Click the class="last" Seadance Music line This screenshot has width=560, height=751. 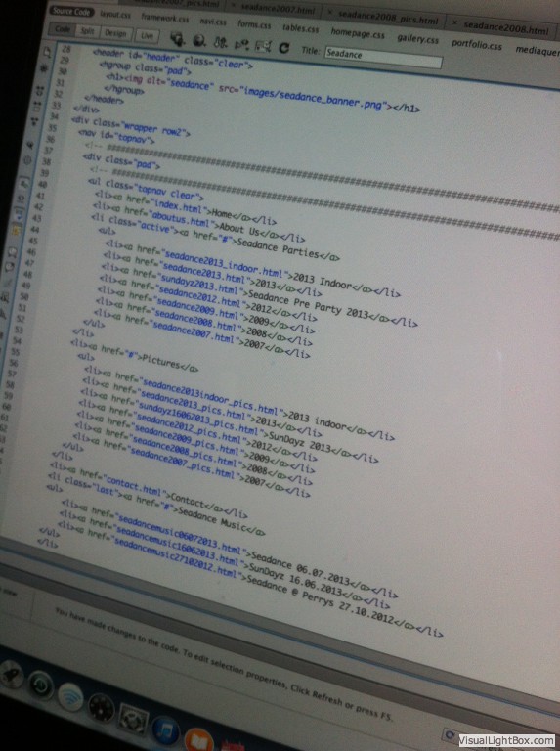156,505
